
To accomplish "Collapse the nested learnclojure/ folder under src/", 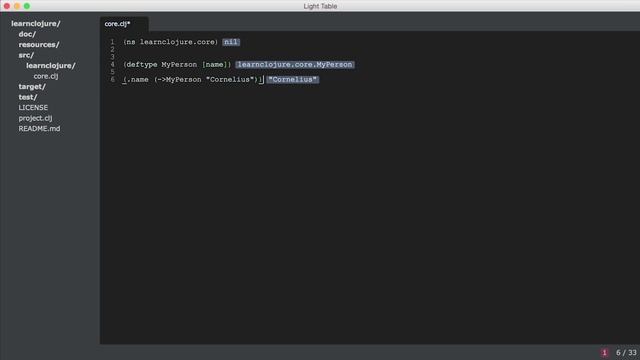I will [x=51, y=66].
